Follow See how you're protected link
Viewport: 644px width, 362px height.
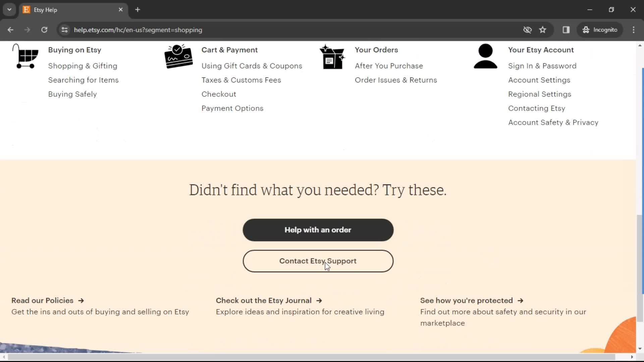coord(472,301)
